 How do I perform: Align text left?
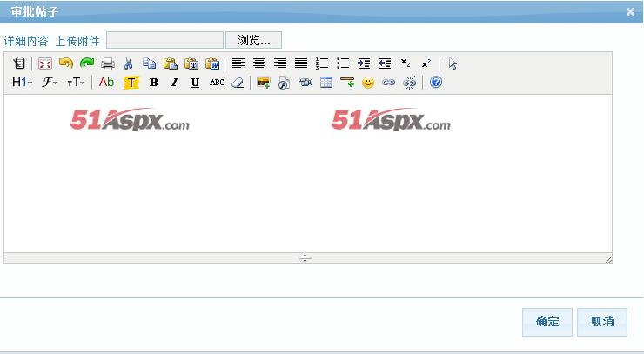[238, 63]
